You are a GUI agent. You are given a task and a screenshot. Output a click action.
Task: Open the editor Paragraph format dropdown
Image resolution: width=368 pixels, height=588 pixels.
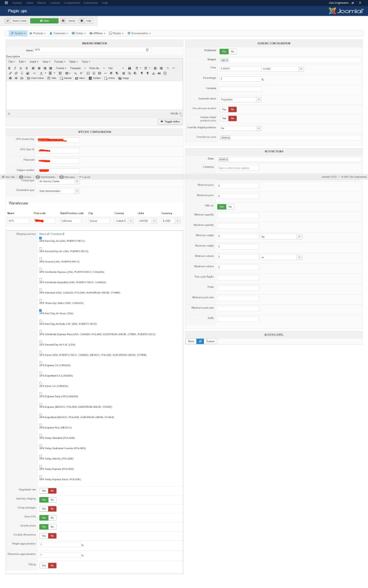pyautogui.click(x=78, y=68)
